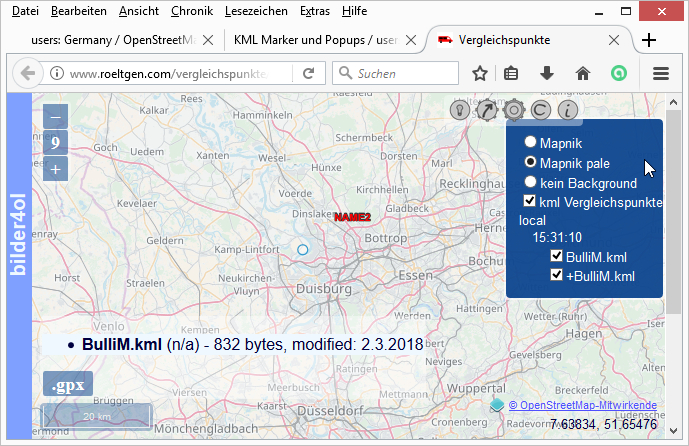Select the Mapnik radio button

530,142
